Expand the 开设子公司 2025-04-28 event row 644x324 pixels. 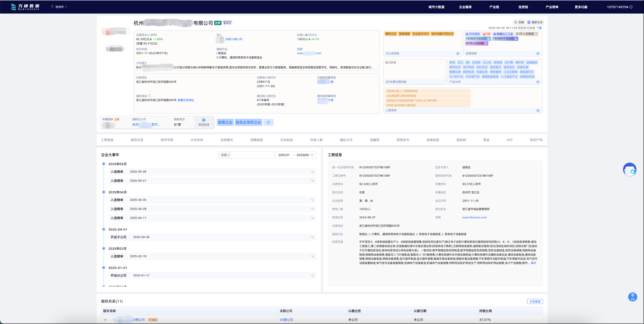312,237
